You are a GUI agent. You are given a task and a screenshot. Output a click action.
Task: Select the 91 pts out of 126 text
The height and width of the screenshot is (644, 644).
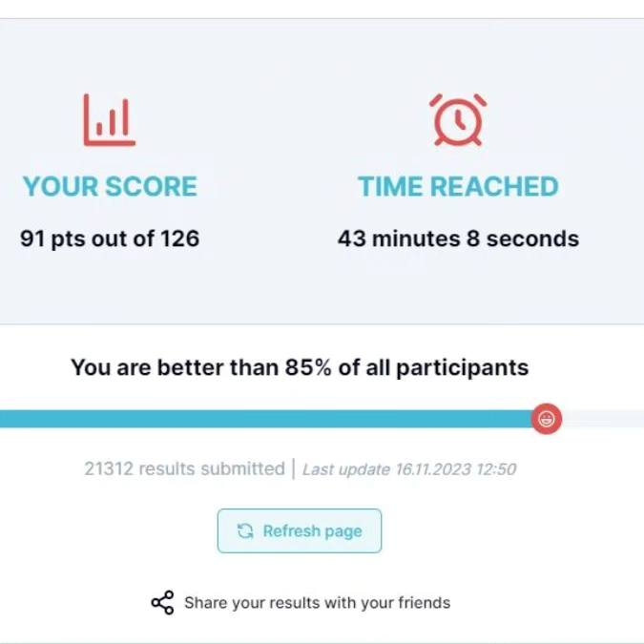110,239
